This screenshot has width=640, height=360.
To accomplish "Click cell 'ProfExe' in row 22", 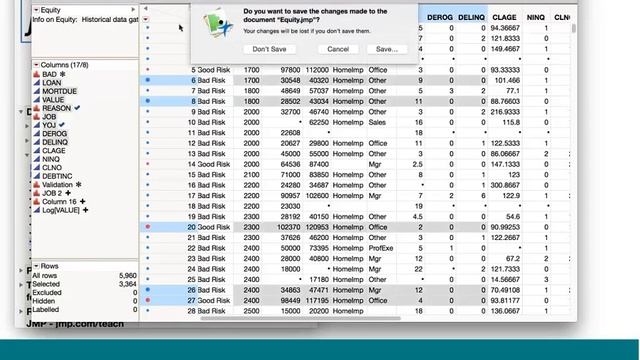I will tap(381, 248).
